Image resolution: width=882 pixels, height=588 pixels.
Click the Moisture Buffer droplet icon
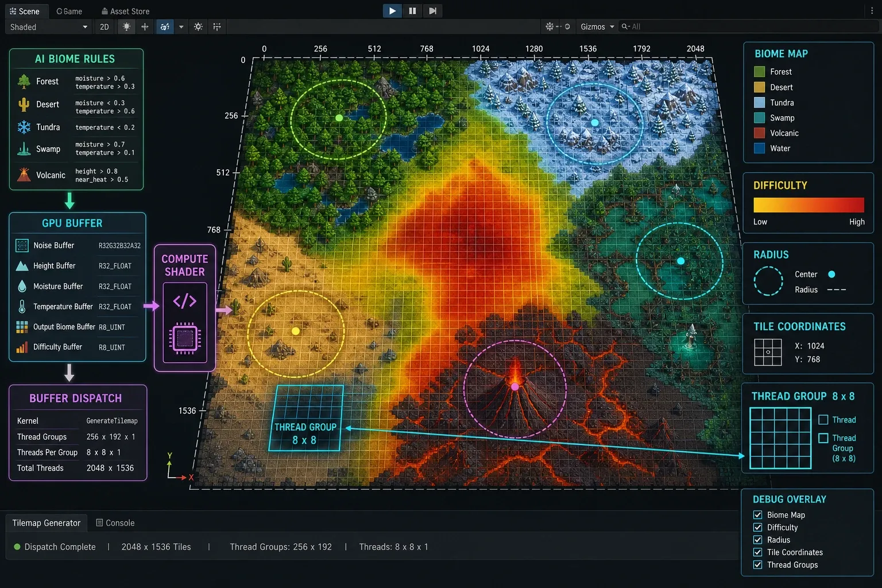22,286
